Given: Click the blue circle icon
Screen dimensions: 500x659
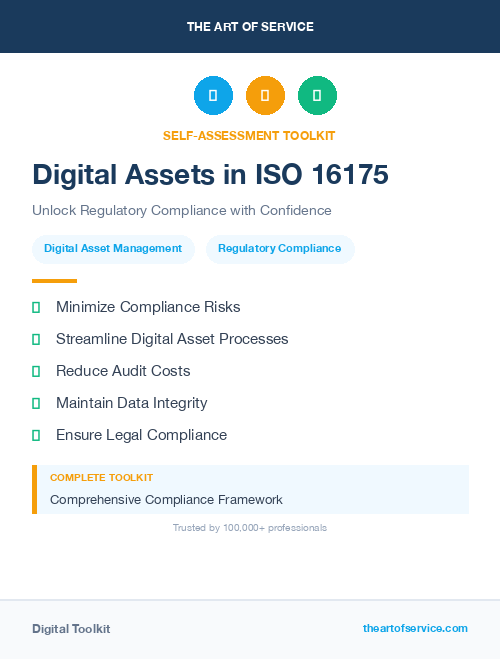Looking at the screenshot, I should click(x=213, y=95).
